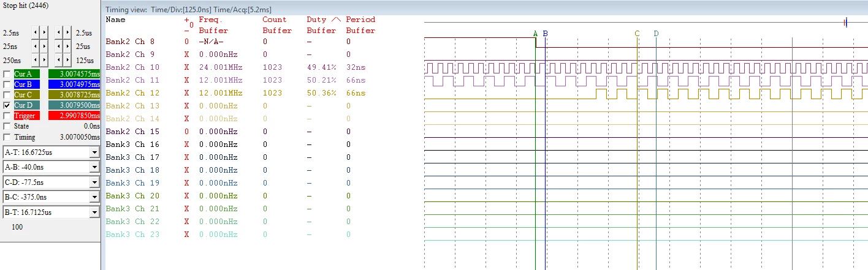Screen dimensions: 868x270
Task: Toggle the polarity 0 for Bank2 Ch 8
Action: coord(187,42)
